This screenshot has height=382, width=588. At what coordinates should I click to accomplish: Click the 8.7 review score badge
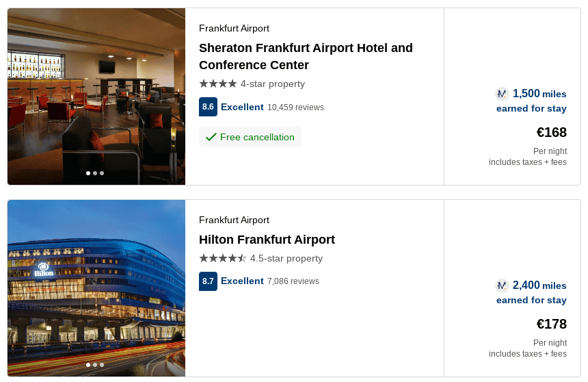tap(208, 281)
